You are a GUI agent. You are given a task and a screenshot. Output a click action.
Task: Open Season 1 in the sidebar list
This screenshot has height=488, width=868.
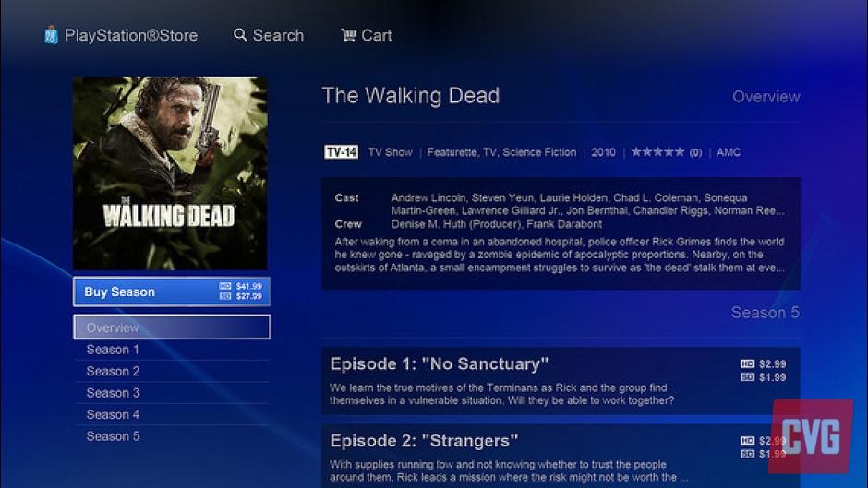pos(172,350)
